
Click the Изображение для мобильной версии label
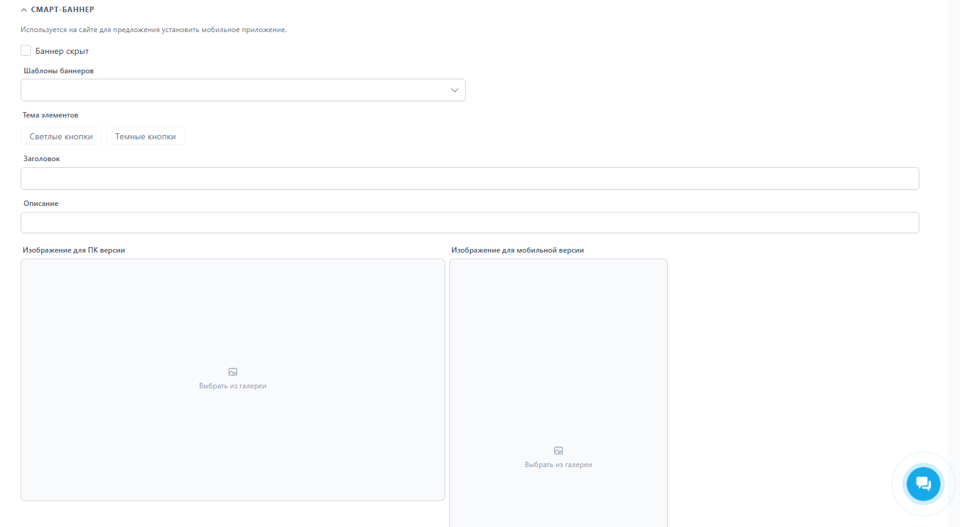(517, 250)
